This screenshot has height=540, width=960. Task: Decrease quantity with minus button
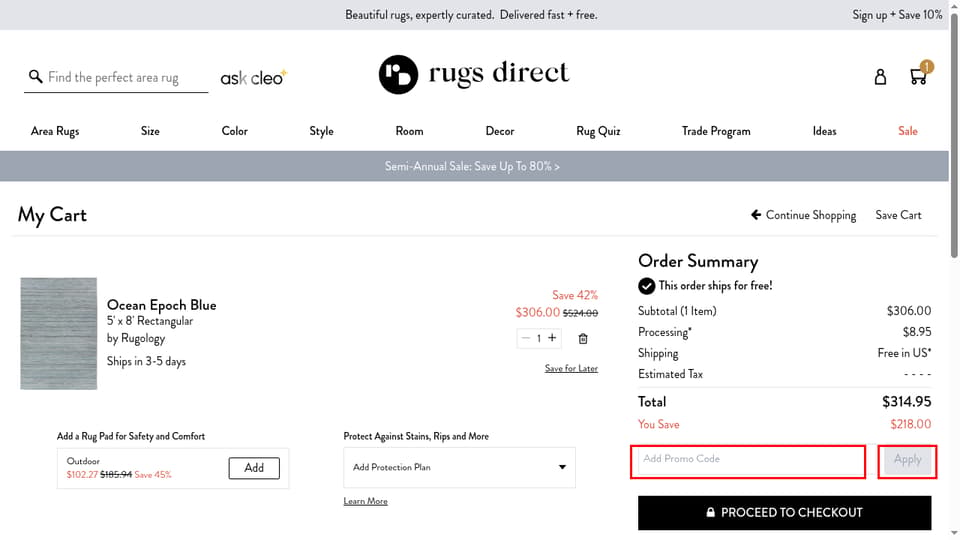tap(525, 338)
